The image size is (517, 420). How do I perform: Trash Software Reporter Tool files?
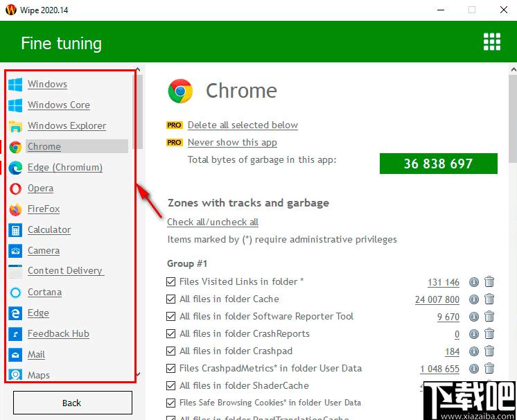pos(489,316)
